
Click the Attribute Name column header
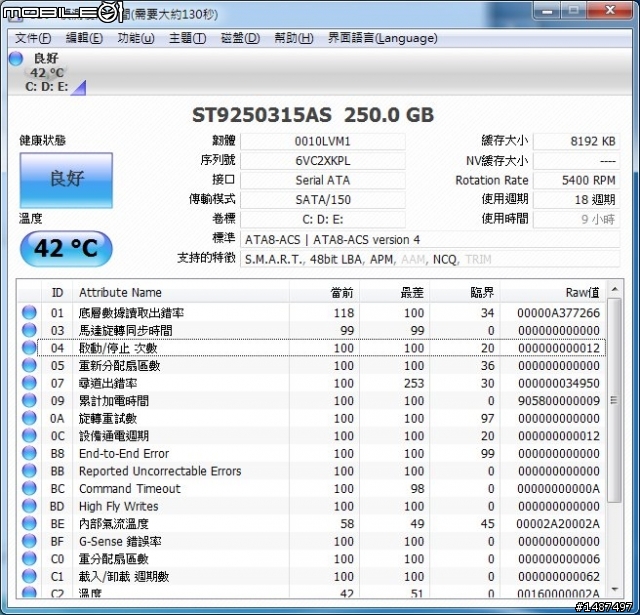click(181, 292)
